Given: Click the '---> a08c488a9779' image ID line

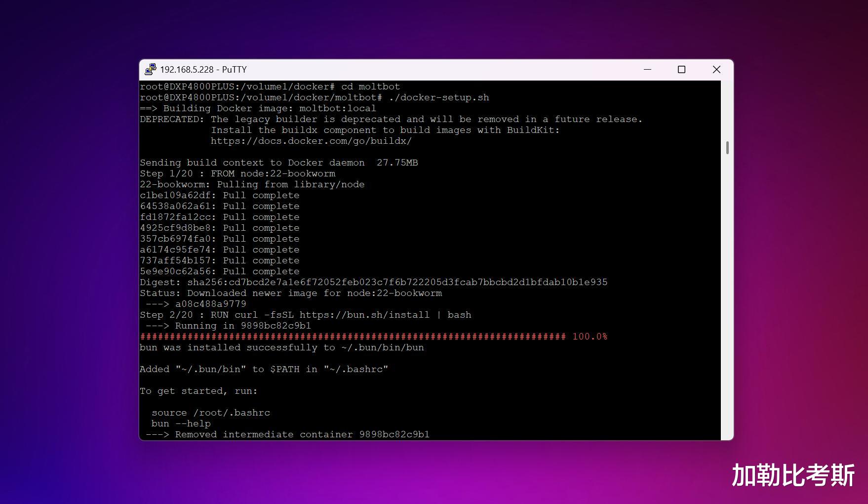Looking at the screenshot, I should (196, 304).
